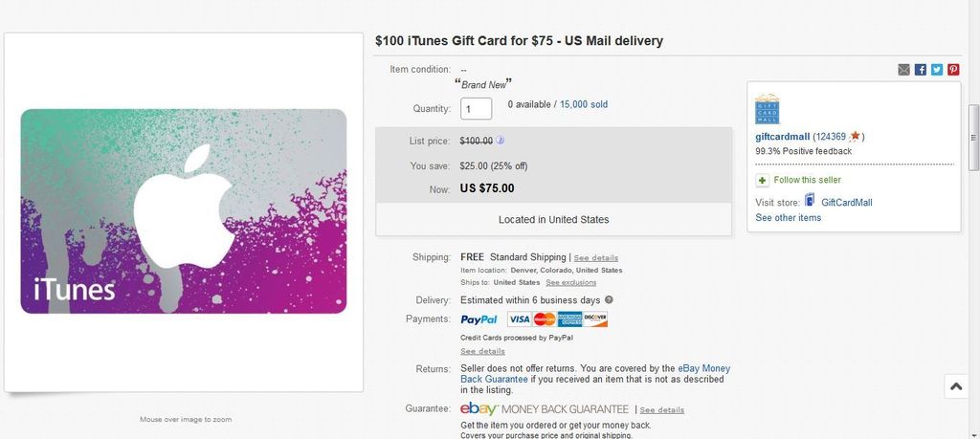
Task: Click the iTunes gift card image
Action: pyautogui.click(x=184, y=211)
